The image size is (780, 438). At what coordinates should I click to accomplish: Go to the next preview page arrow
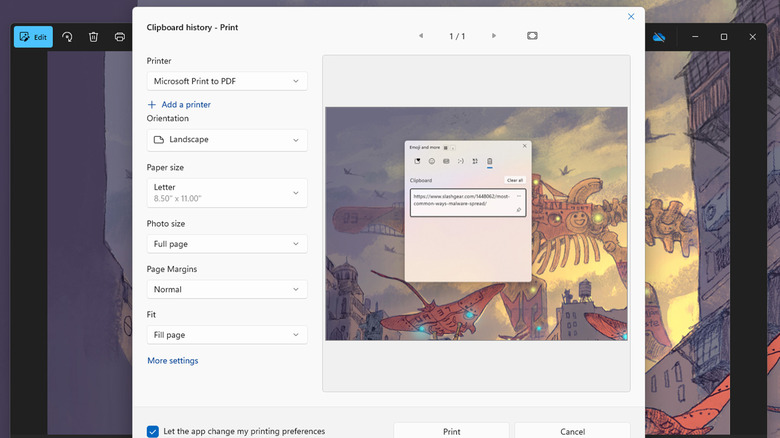tap(494, 36)
